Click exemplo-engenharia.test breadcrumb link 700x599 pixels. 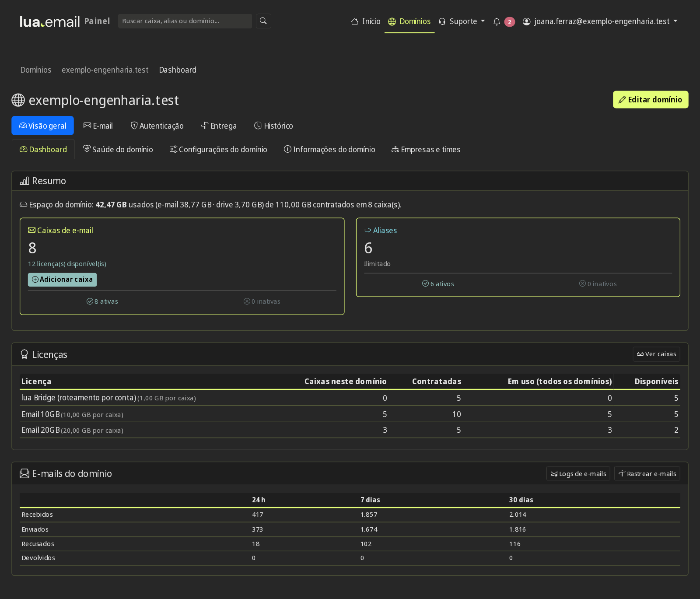click(x=105, y=70)
